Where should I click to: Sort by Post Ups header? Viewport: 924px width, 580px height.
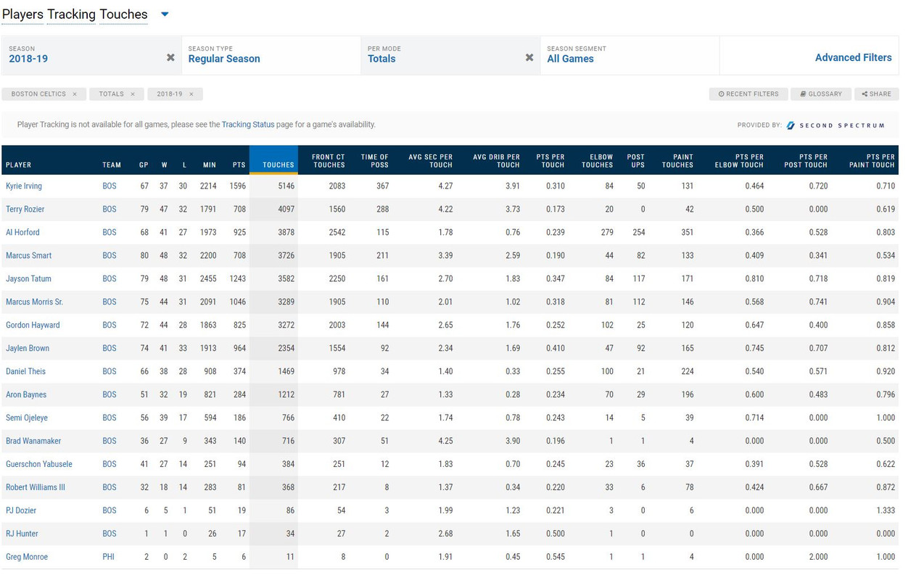click(636, 161)
